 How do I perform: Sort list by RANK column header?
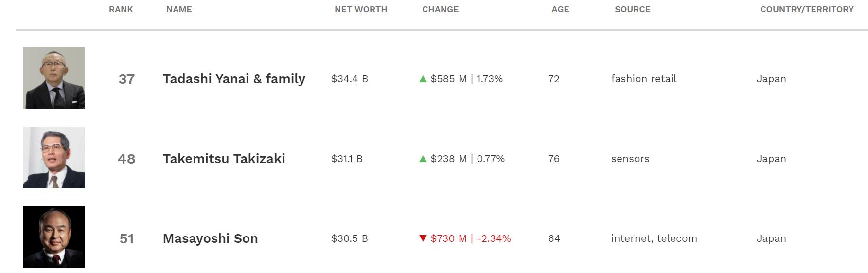[x=121, y=9]
